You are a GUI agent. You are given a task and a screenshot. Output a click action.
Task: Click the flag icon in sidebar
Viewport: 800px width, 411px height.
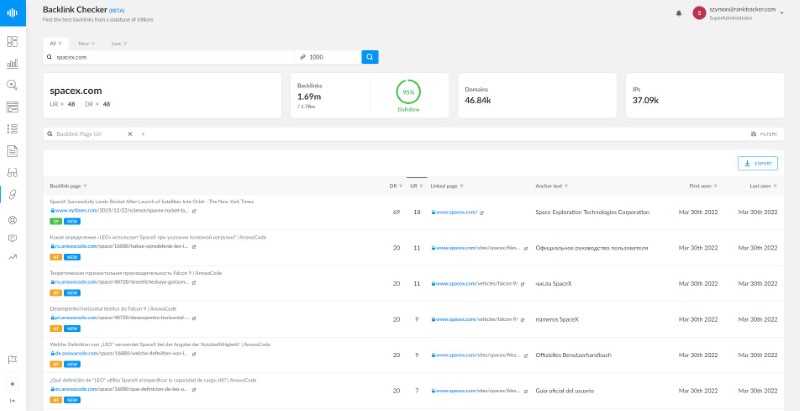pyautogui.click(x=12, y=360)
